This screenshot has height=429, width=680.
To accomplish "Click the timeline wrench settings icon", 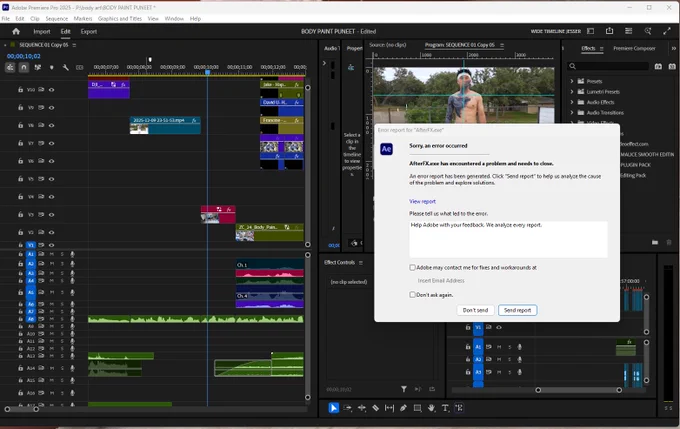I will click(65, 67).
